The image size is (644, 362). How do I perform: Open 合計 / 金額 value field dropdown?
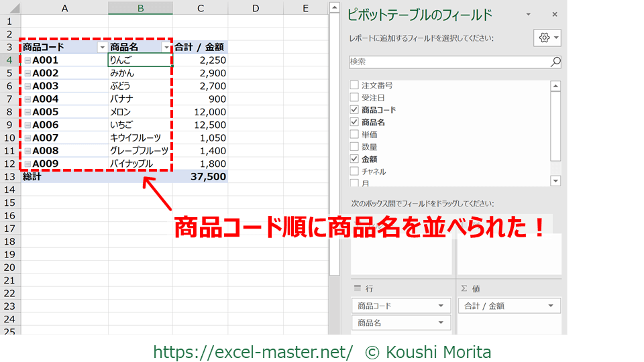[550, 306]
